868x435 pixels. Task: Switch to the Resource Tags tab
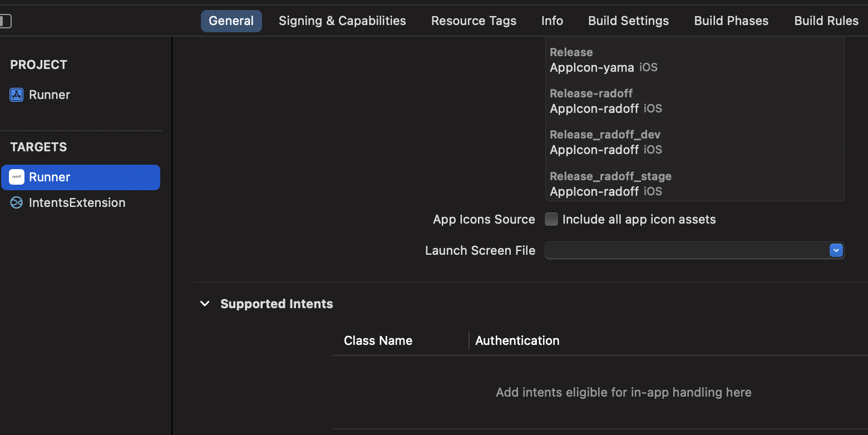474,21
